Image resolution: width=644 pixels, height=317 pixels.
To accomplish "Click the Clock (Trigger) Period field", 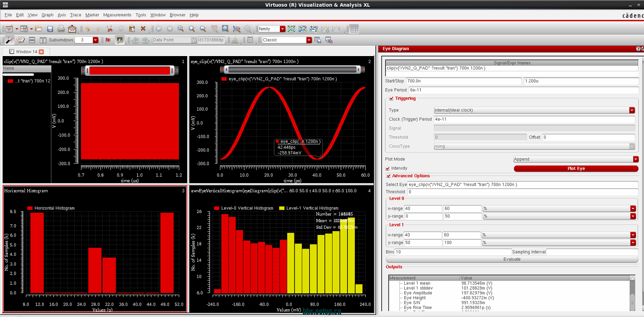I will tap(534, 119).
